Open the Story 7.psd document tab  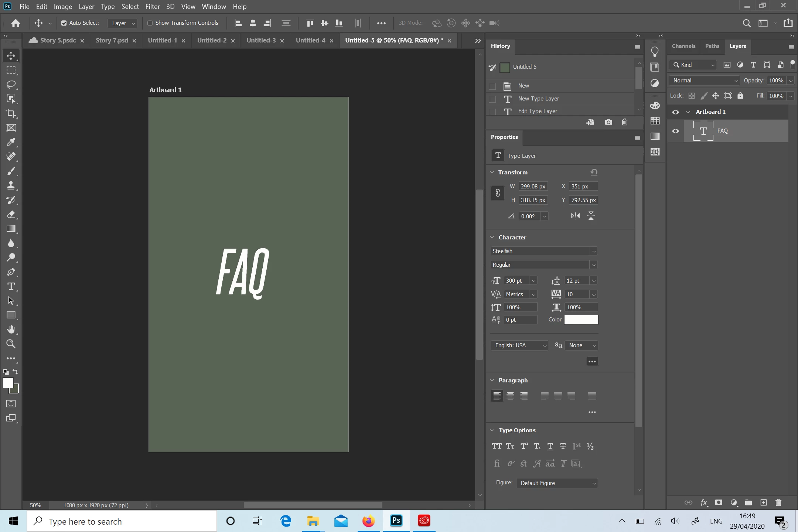coord(112,40)
